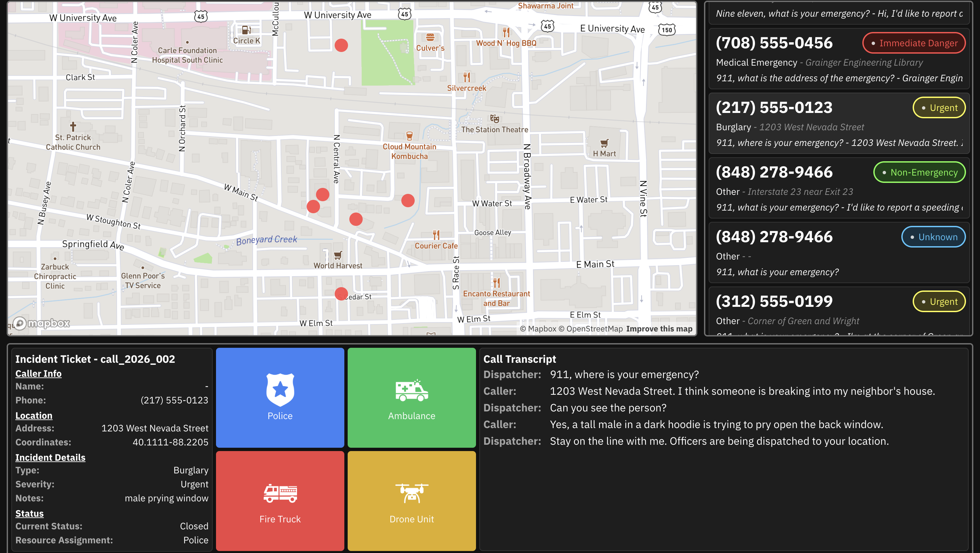Click the H Mart shopping cart icon
This screenshot has width=980, height=553.
tap(604, 143)
